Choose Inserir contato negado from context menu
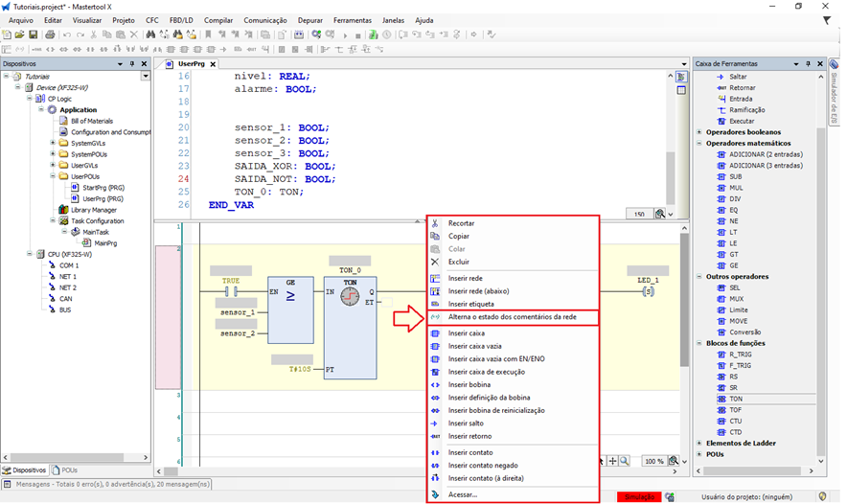The height and width of the screenshot is (504, 847). 483,465
